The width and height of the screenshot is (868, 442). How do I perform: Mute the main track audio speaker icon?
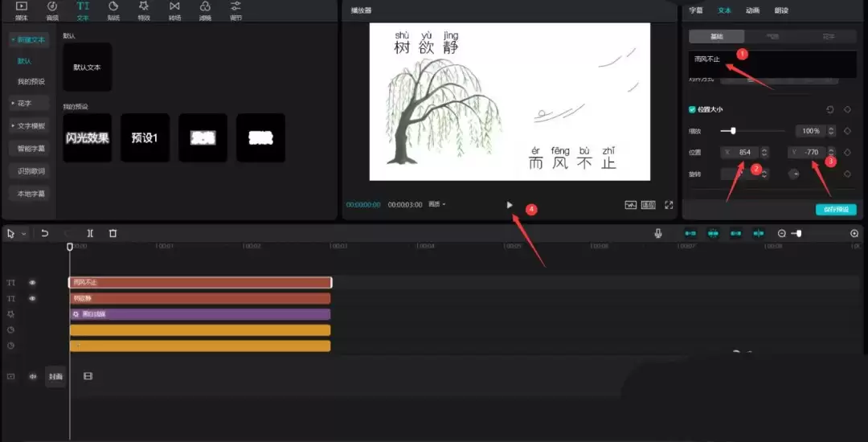(33, 376)
